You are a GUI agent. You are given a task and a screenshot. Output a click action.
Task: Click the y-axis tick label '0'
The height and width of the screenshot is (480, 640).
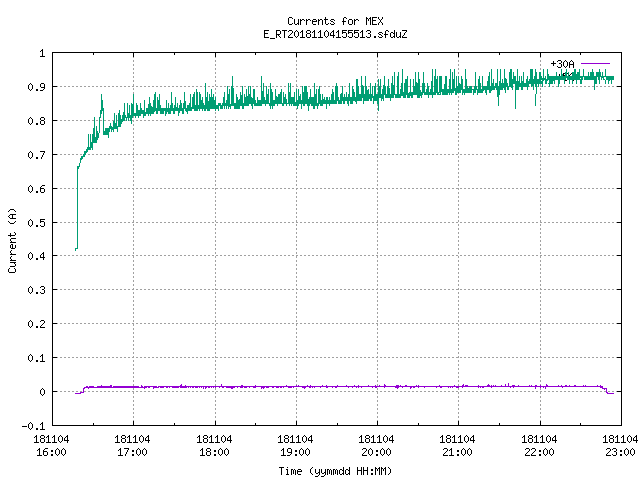[42, 392]
